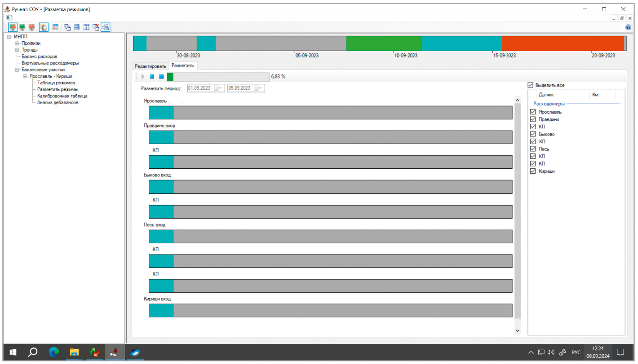Collapse the Балансовые участки tree node
The image size is (638, 364).
pyautogui.click(x=17, y=70)
